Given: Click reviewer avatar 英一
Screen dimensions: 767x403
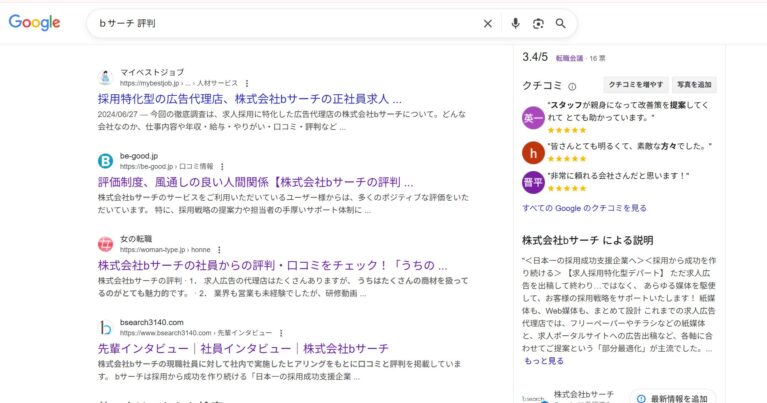Looking at the screenshot, I should coord(533,118).
